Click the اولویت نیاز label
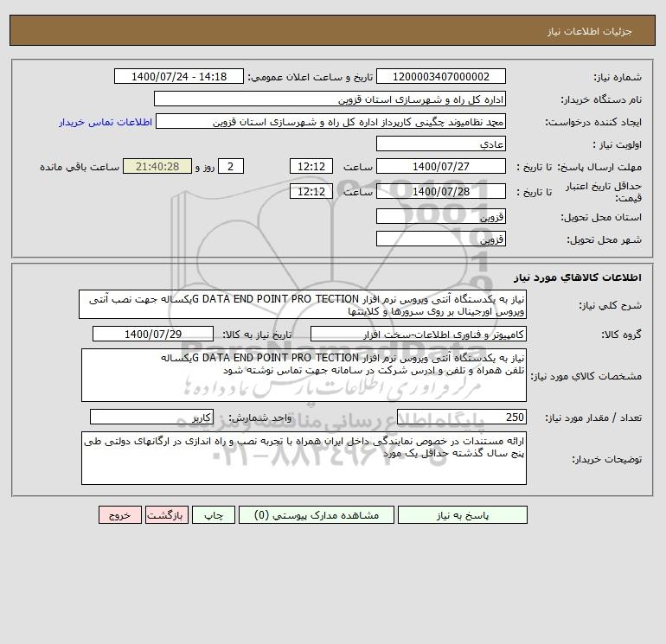Viewport: 666px width, 644px height. 618,144
